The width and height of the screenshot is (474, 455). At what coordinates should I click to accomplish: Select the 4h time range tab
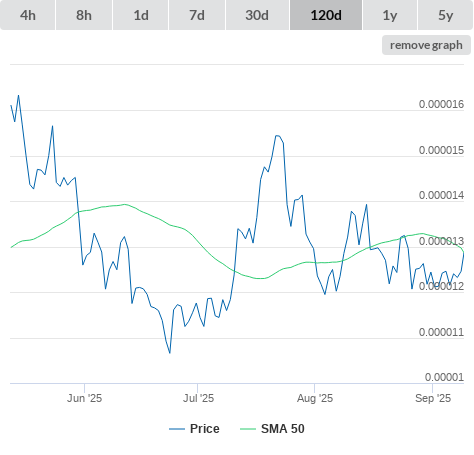click(28, 15)
